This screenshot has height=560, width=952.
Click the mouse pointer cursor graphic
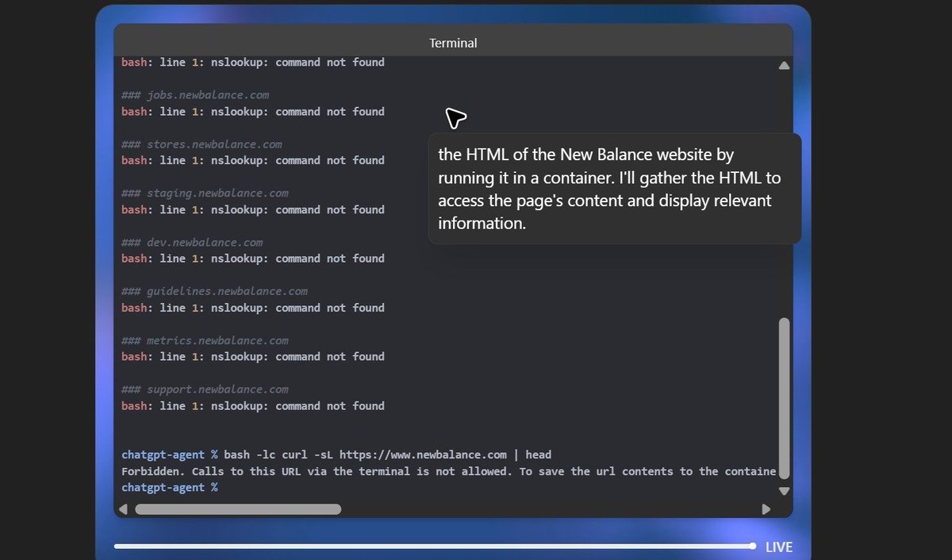455,117
